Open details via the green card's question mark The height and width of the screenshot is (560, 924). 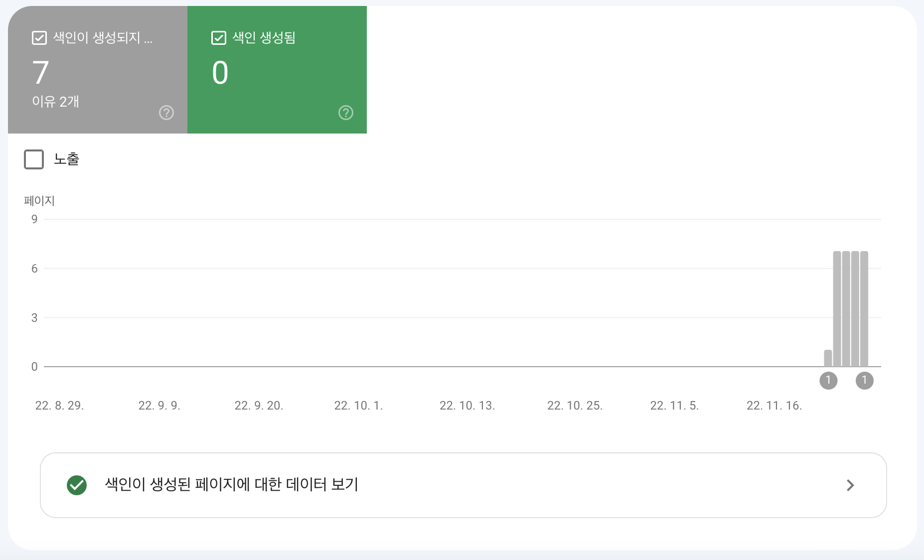click(346, 113)
